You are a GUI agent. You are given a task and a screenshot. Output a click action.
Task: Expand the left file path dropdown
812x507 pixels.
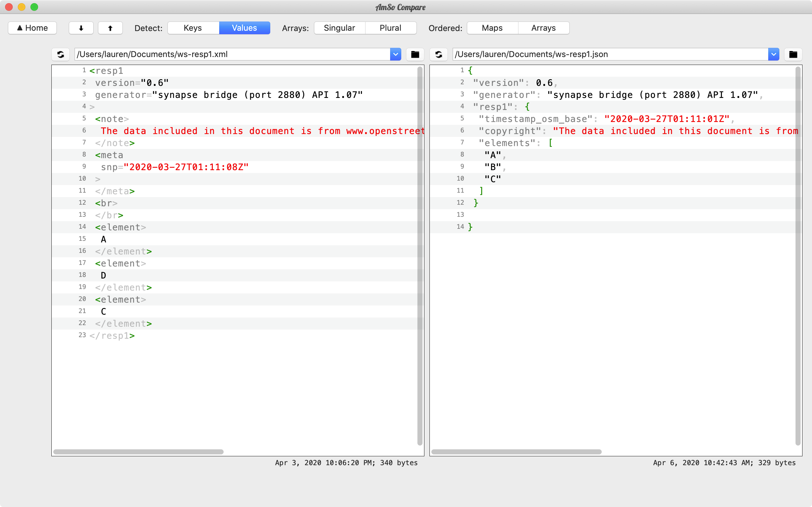(x=396, y=54)
